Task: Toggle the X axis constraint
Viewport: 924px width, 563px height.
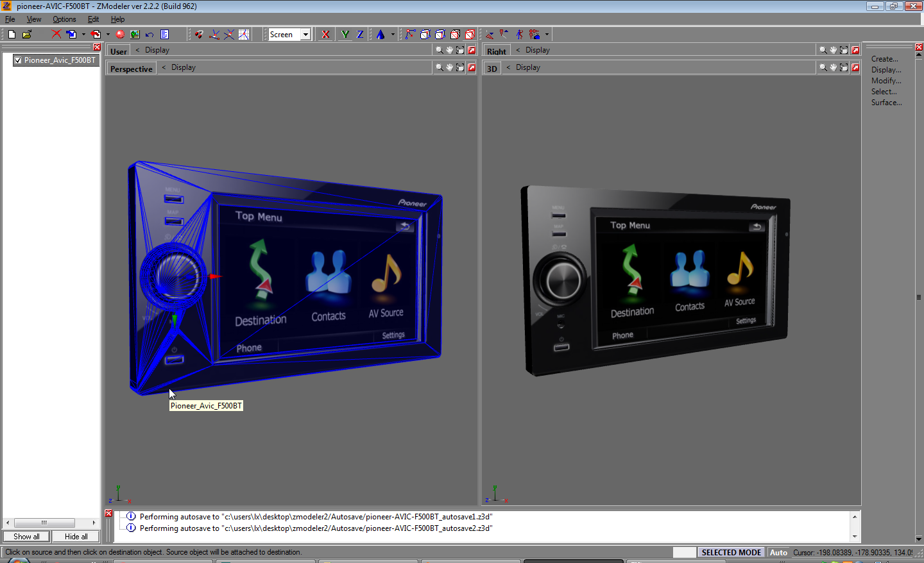Action: 325,34
